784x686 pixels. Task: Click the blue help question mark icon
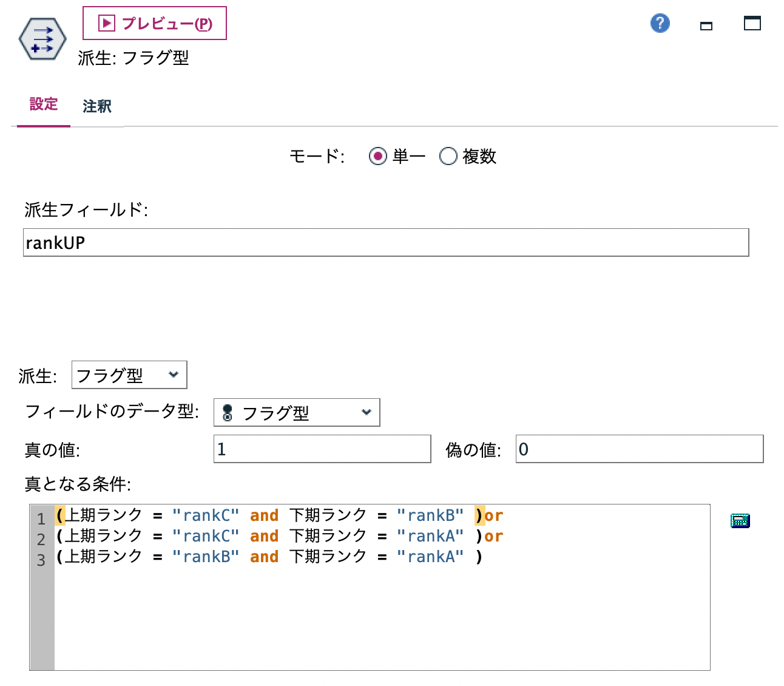(x=660, y=23)
